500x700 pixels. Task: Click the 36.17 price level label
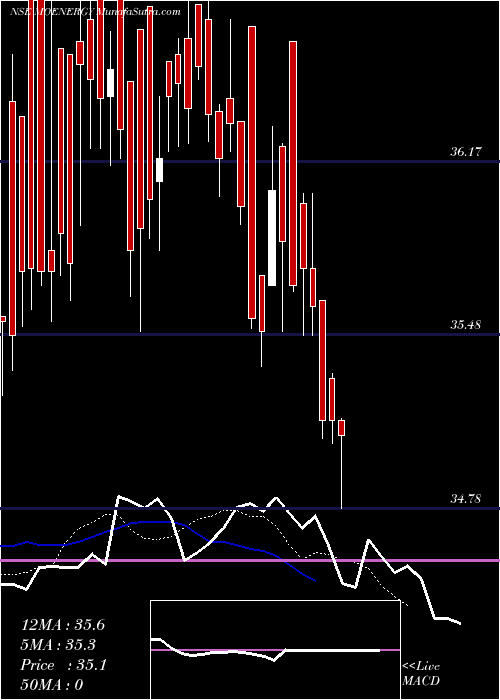pyautogui.click(x=465, y=152)
